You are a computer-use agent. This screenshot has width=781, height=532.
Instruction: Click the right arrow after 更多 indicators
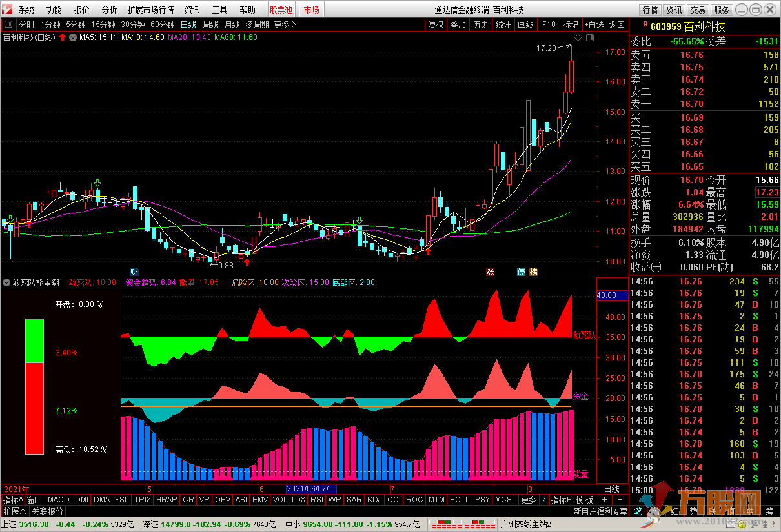point(544,500)
